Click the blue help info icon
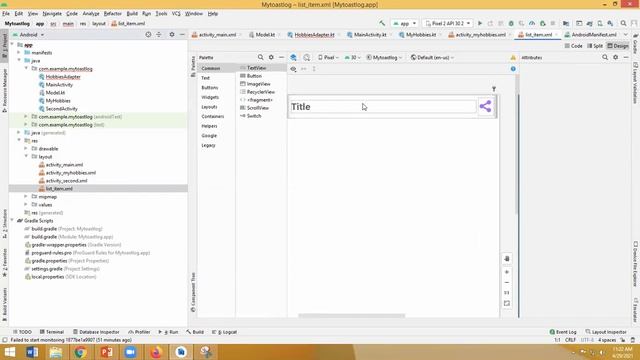640x360 pixels. click(x=513, y=69)
